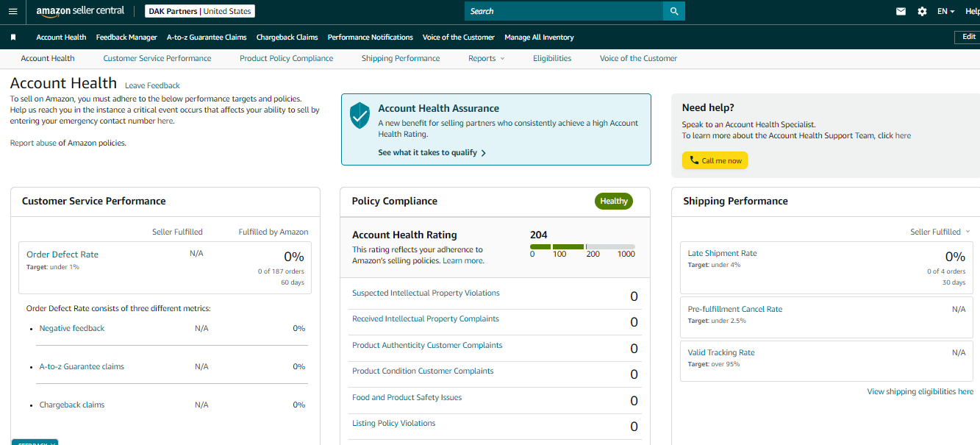The width and height of the screenshot is (980, 445).
Task: Click the Report abuse link
Action: coord(33,143)
